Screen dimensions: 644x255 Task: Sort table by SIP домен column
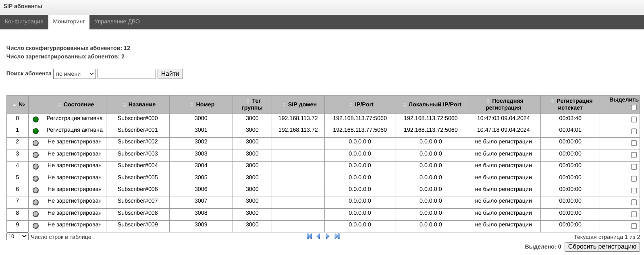[298, 104]
